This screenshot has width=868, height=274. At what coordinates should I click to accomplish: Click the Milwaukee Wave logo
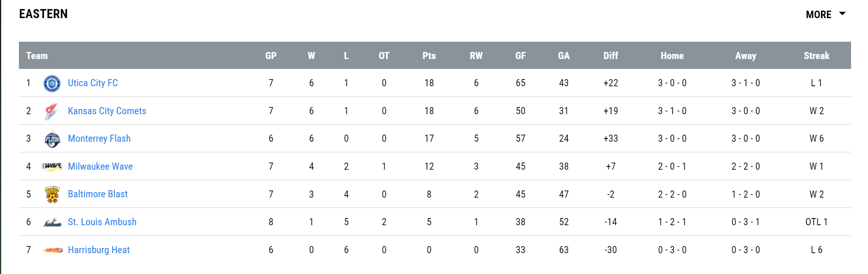pyautogui.click(x=52, y=167)
